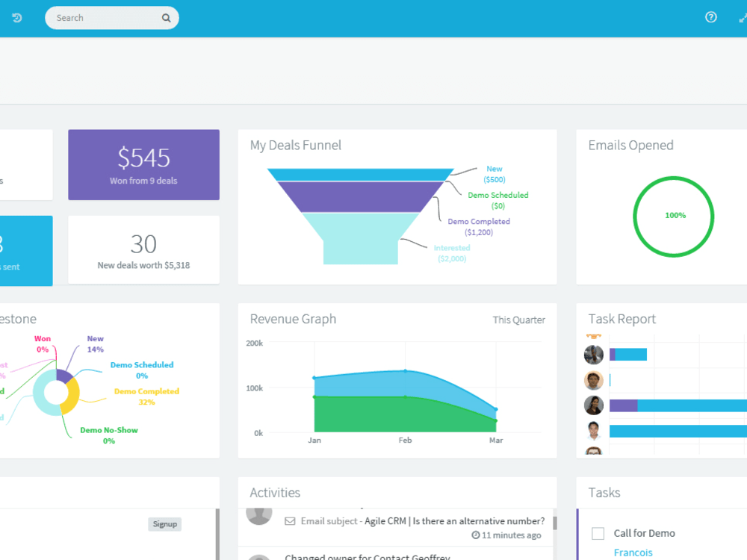Open the Francois contact link
The height and width of the screenshot is (560, 747).
click(633, 553)
